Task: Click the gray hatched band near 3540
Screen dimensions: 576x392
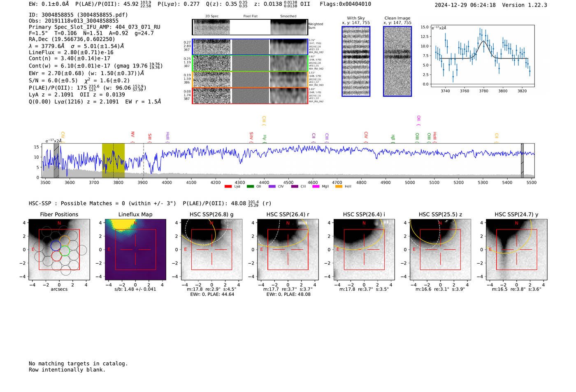Action: click(x=56, y=160)
